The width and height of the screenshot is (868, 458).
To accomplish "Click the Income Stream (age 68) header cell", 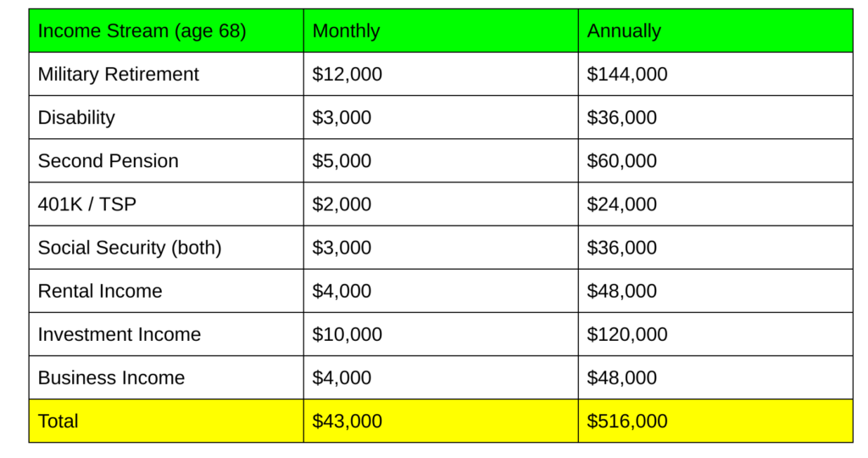I will [142, 31].
